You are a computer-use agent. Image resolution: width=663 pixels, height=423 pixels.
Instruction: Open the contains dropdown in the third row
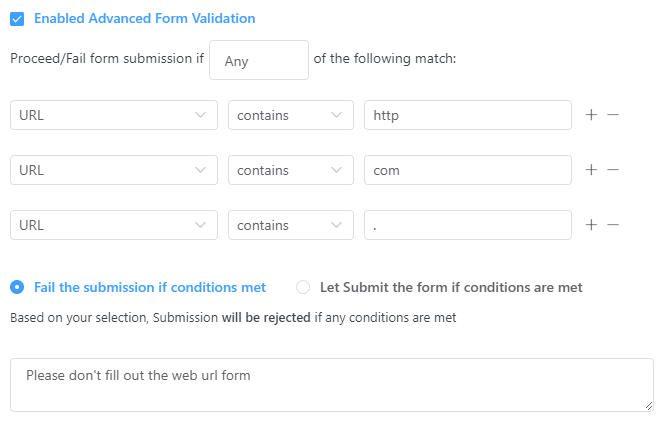(290, 225)
